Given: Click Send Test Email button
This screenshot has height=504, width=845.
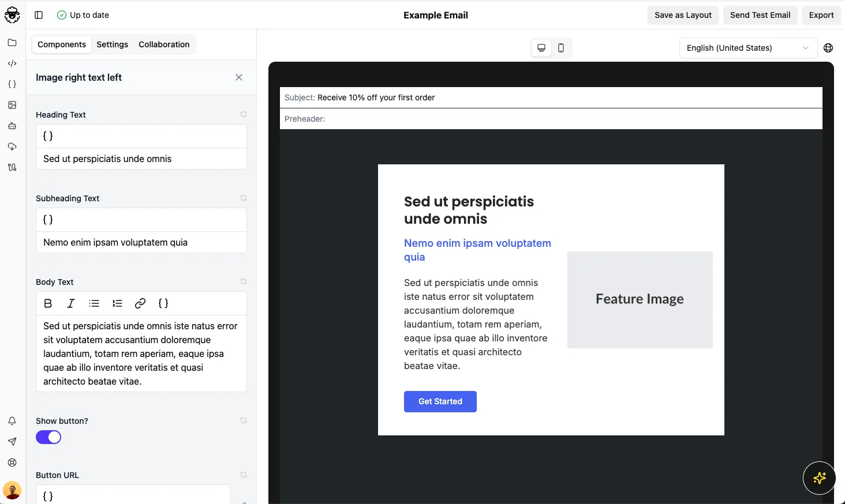Looking at the screenshot, I should pos(760,15).
